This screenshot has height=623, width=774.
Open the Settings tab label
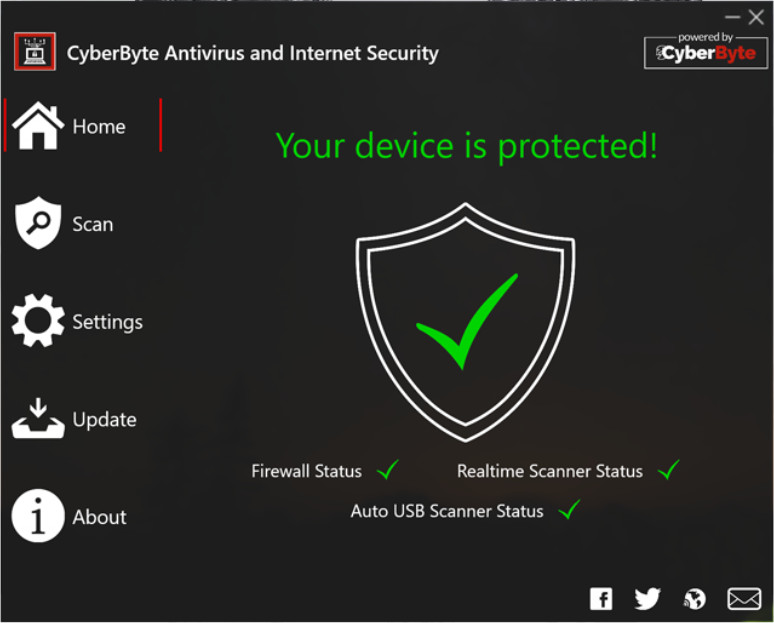pos(107,322)
